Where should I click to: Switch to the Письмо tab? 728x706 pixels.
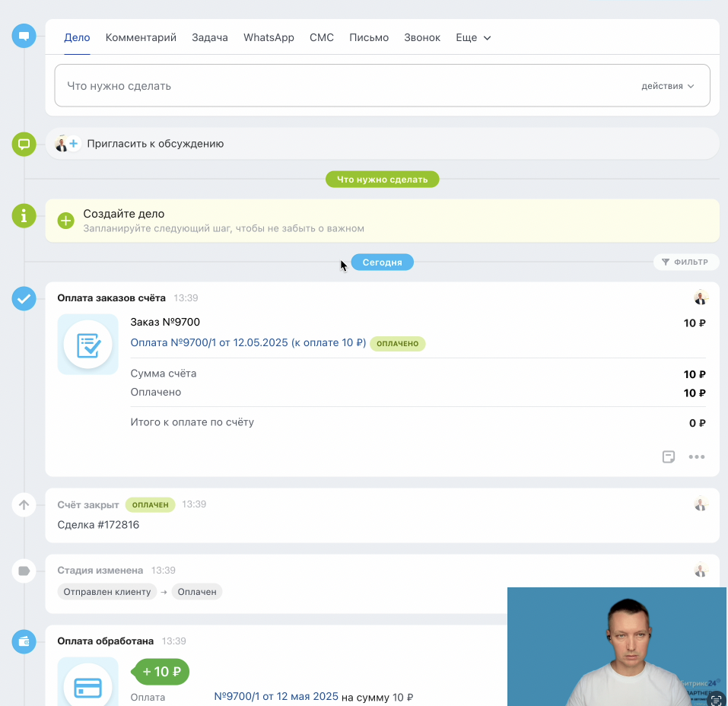pyautogui.click(x=369, y=37)
